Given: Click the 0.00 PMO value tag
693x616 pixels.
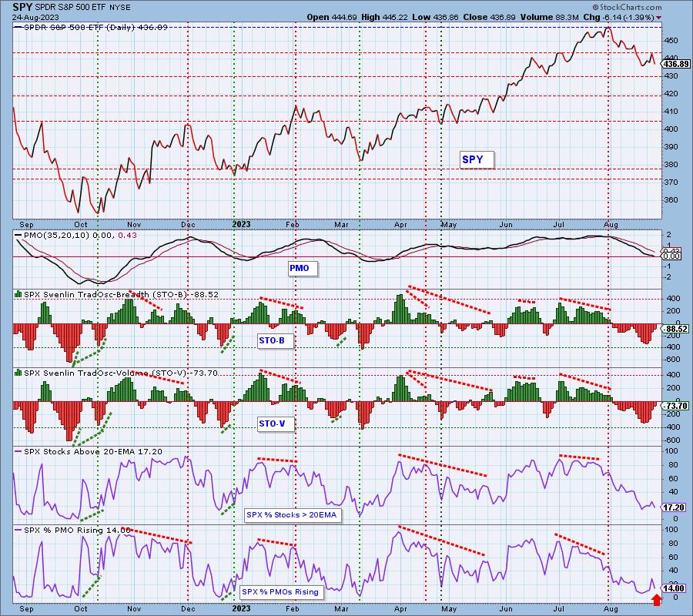Looking at the screenshot, I should [671, 256].
